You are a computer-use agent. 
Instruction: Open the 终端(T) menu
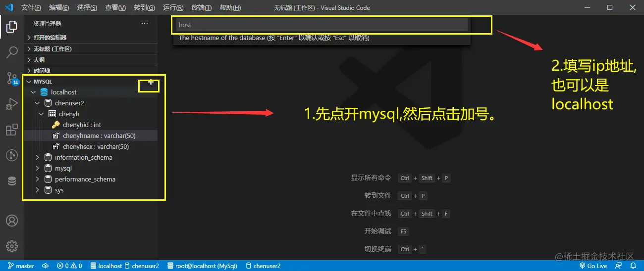pyautogui.click(x=201, y=8)
